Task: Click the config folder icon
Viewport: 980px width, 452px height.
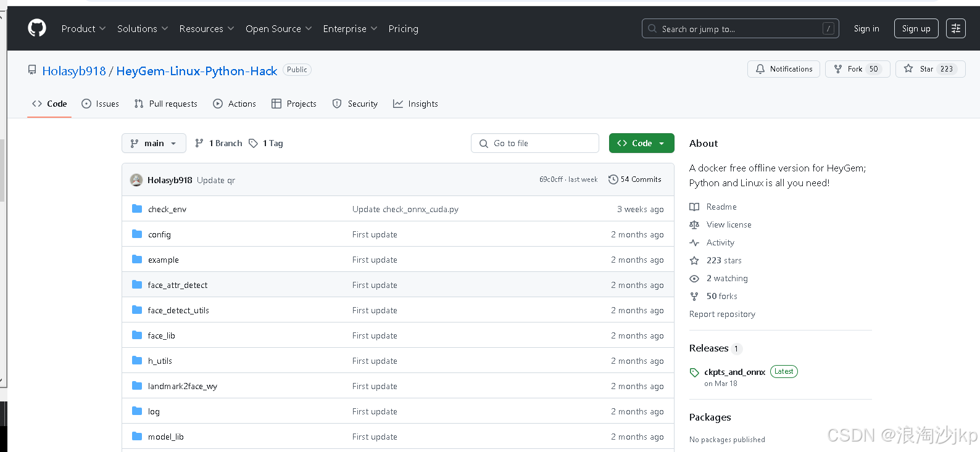Action: click(137, 234)
